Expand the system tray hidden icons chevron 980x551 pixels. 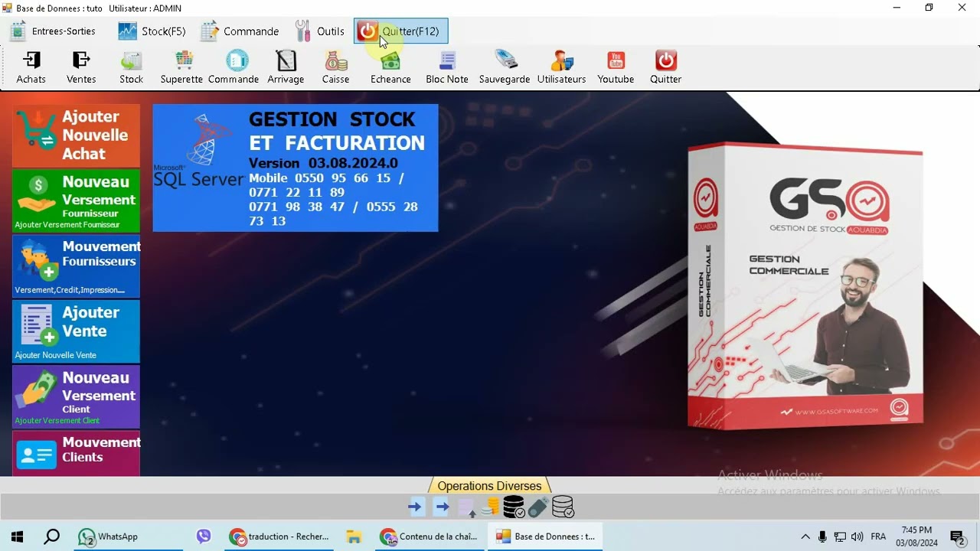(805, 536)
